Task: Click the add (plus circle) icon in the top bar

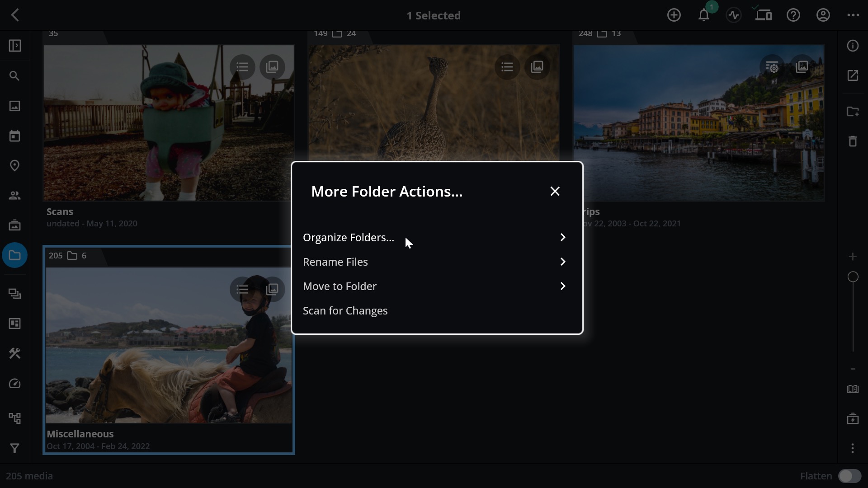Action: pyautogui.click(x=674, y=15)
